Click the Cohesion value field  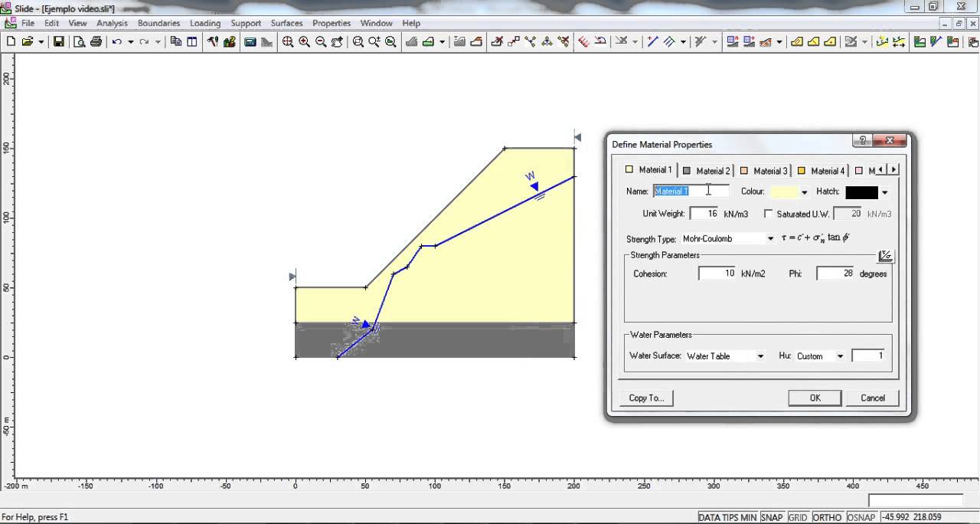[x=717, y=273]
